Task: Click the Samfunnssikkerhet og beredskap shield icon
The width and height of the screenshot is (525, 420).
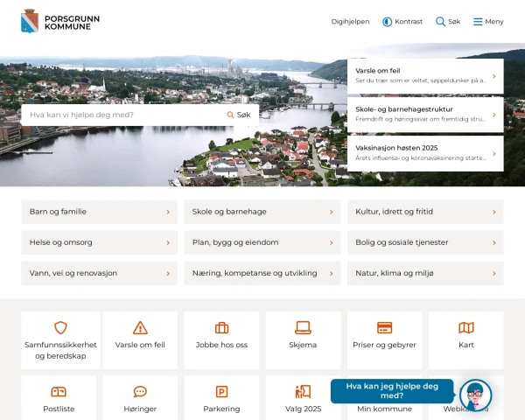Action: [60, 328]
